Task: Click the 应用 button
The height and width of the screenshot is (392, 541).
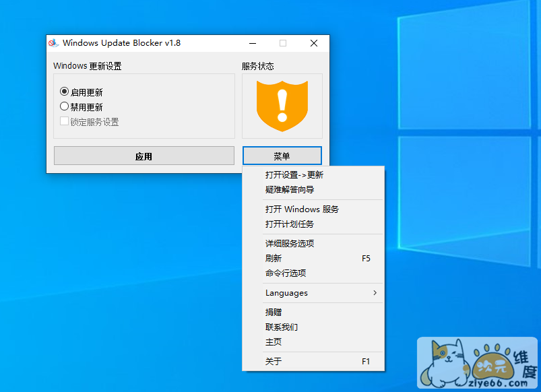Action: point(144,156)
